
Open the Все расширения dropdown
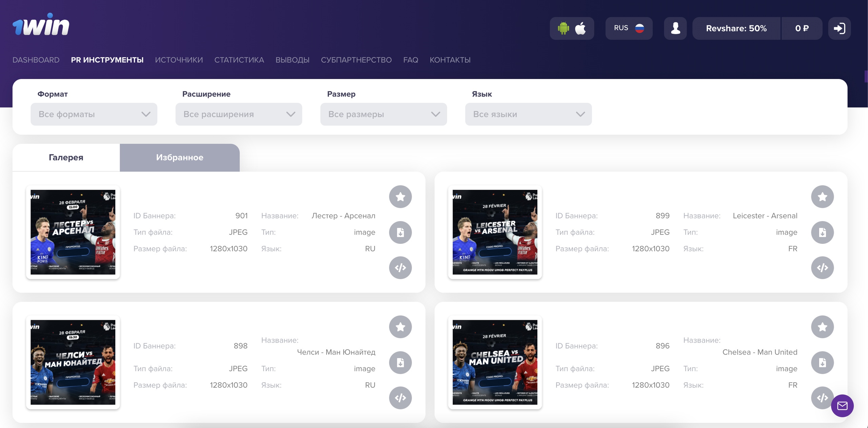(x=239, y=114)
